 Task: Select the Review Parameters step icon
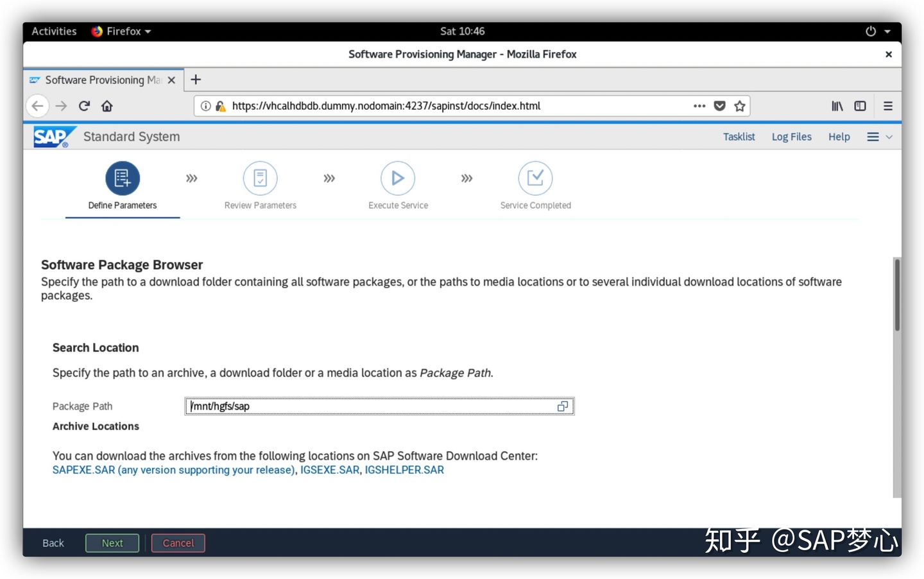tap(261, 178)
